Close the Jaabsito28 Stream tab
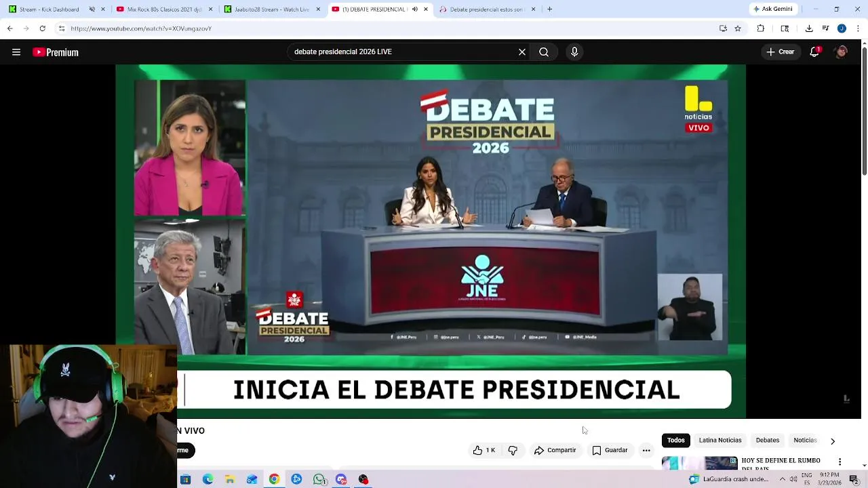Image resolution: width=868 pixels, height=488 pixels. (x=318, y=9)
